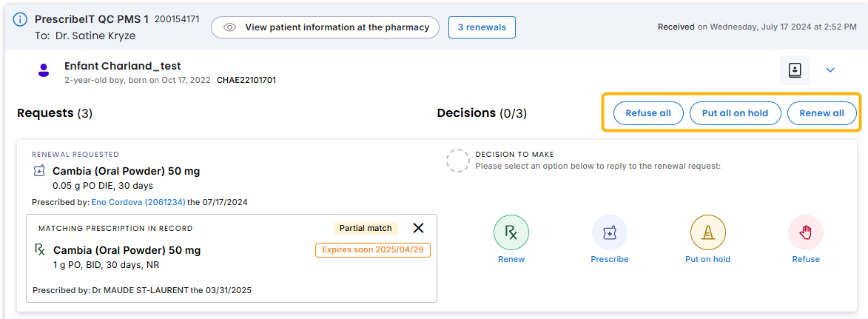Click the red Refuse hand icon
This screenshot has height=319, width=868.
point(806,232)
